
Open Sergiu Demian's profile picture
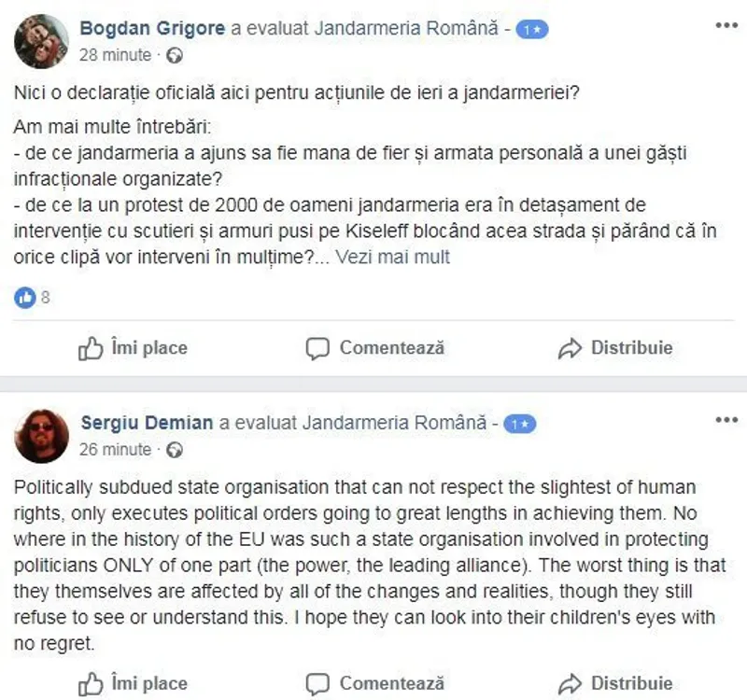pos(41,436)
